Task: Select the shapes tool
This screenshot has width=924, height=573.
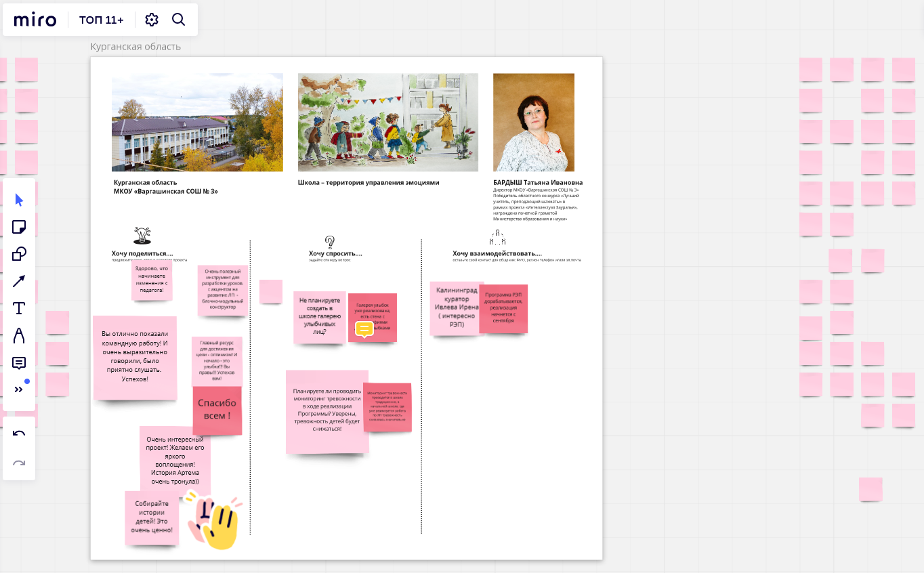Action: (19, 254)
